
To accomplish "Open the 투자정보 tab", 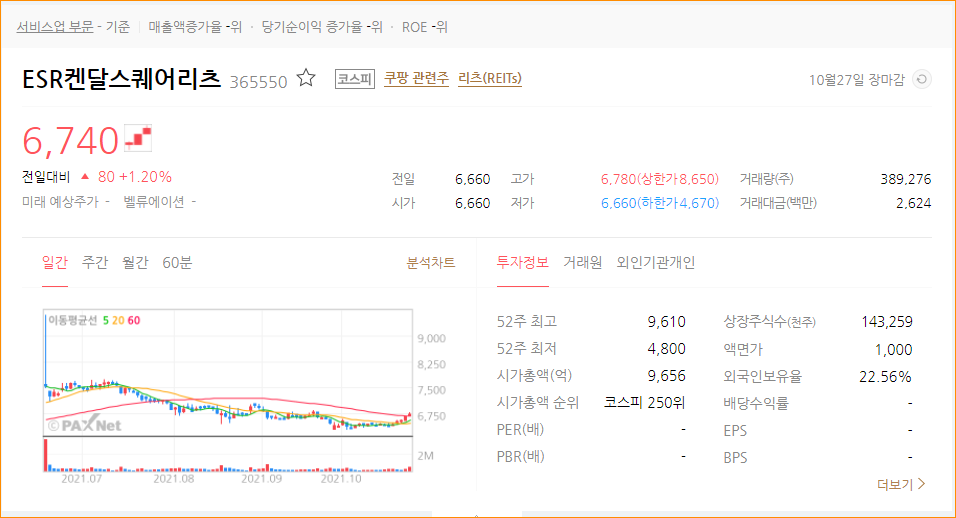I will pos(523,263).
